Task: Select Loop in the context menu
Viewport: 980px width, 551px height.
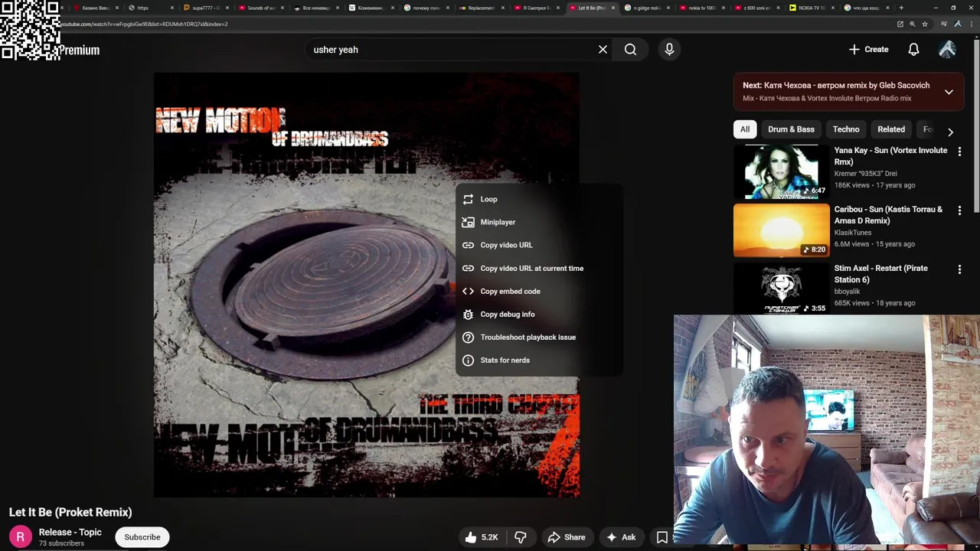Action: point(538,199)
